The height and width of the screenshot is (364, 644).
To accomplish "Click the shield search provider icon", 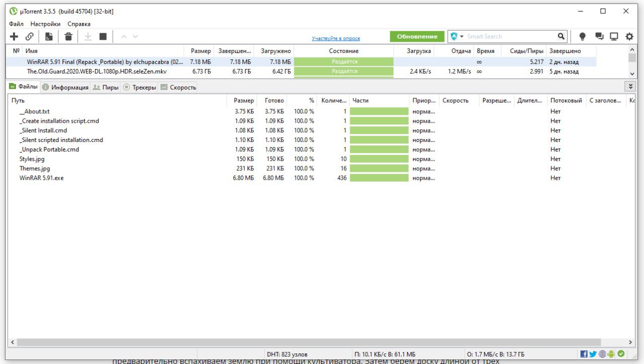I will tap(454, 36).
